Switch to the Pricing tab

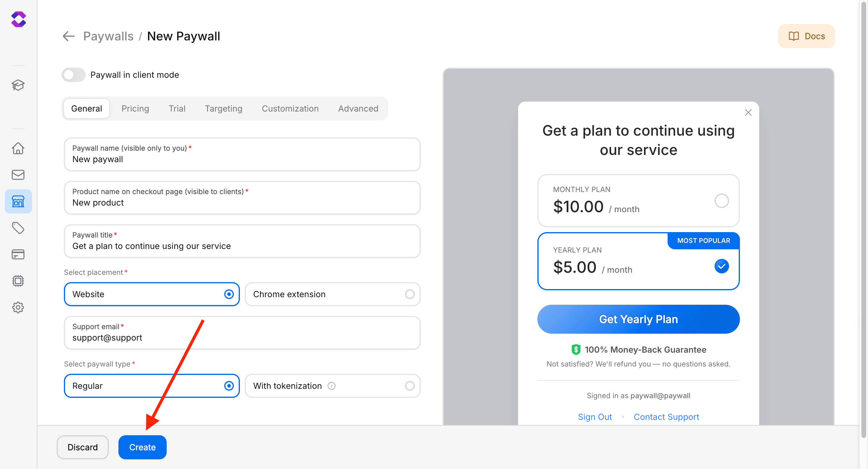pos(135,109)
